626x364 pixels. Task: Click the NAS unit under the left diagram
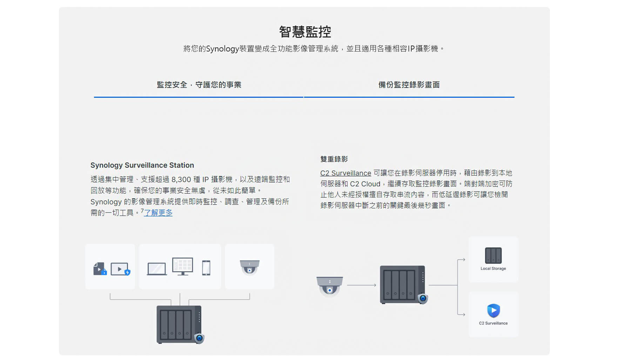[179, 324]
